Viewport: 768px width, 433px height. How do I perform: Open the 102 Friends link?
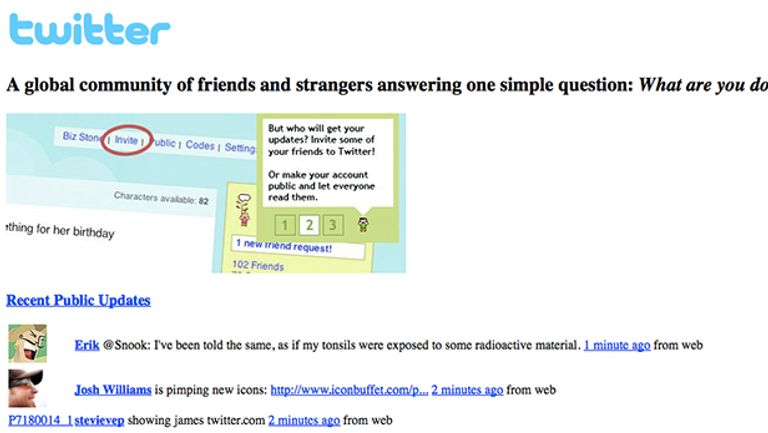(257, 266)
